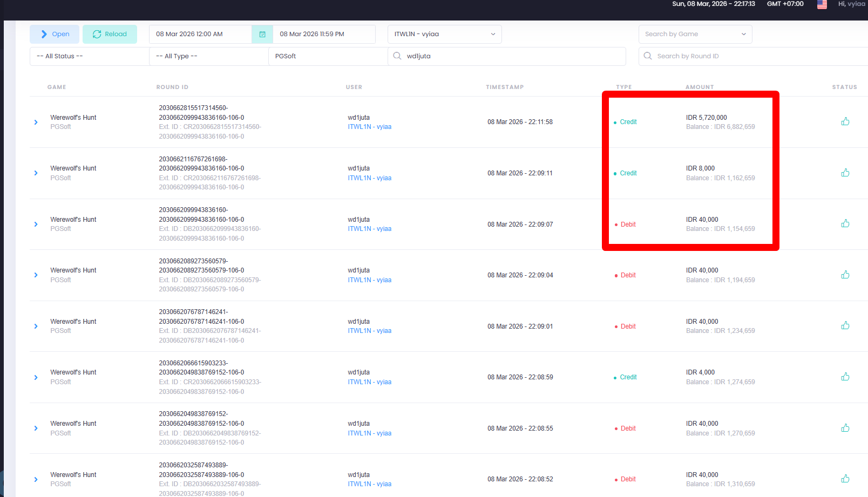Expand the row at 22:08:55
This screenshot has width=868, height=497.
(x=36, y=428)
